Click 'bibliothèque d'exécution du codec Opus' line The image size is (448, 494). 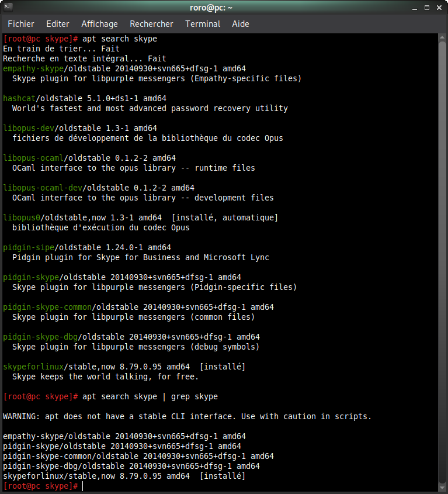point(100,228)
